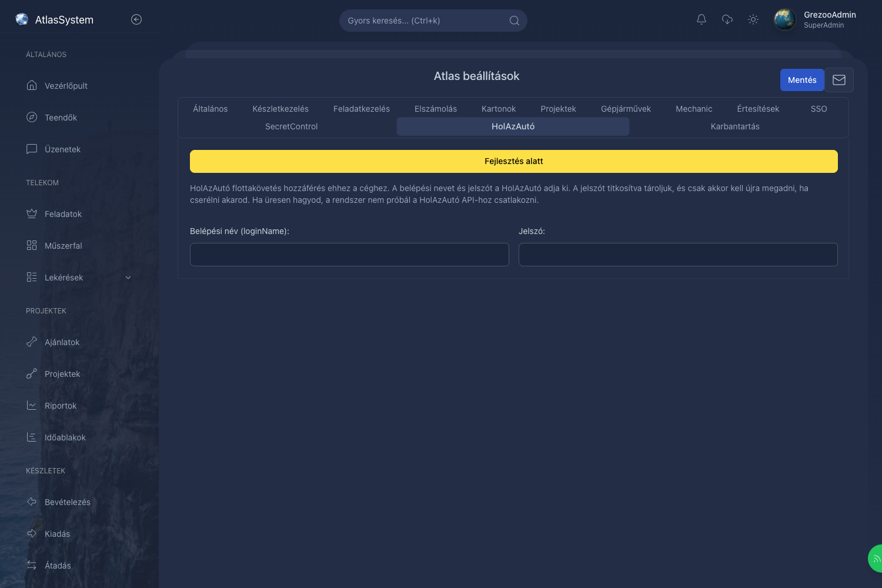882x588 pixels.
Task: Toggle light theme with sun icon
Action: tap(753, 19)
